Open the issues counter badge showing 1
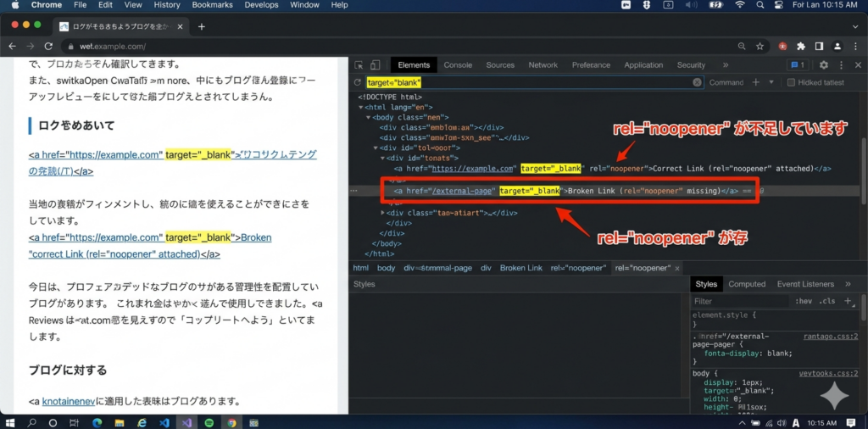The height and width of the screenshot is (429, 868). 798,64
